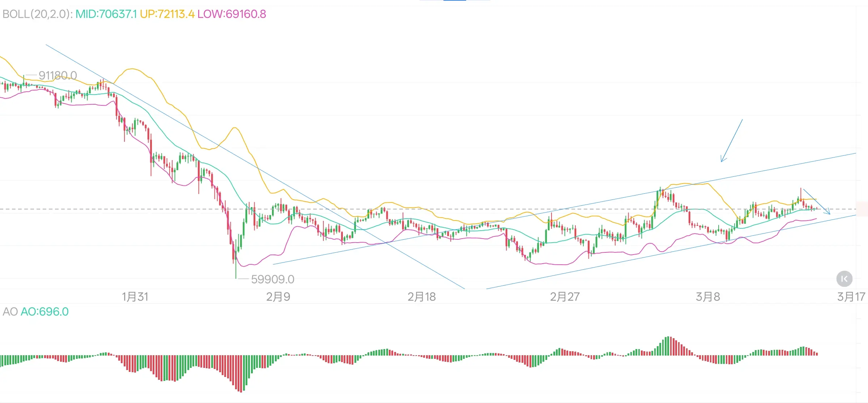This screenshot has height=403, width=868.
Task: Click the 3月8 date axis label
Action: point(708,297)
